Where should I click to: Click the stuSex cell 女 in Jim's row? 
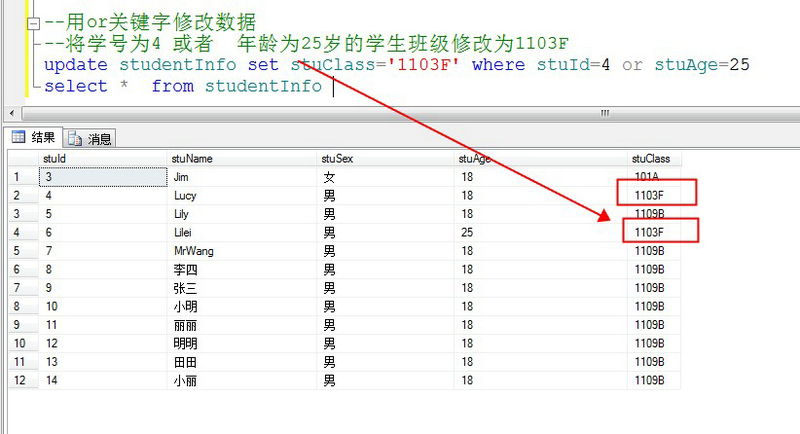point(385,177)
